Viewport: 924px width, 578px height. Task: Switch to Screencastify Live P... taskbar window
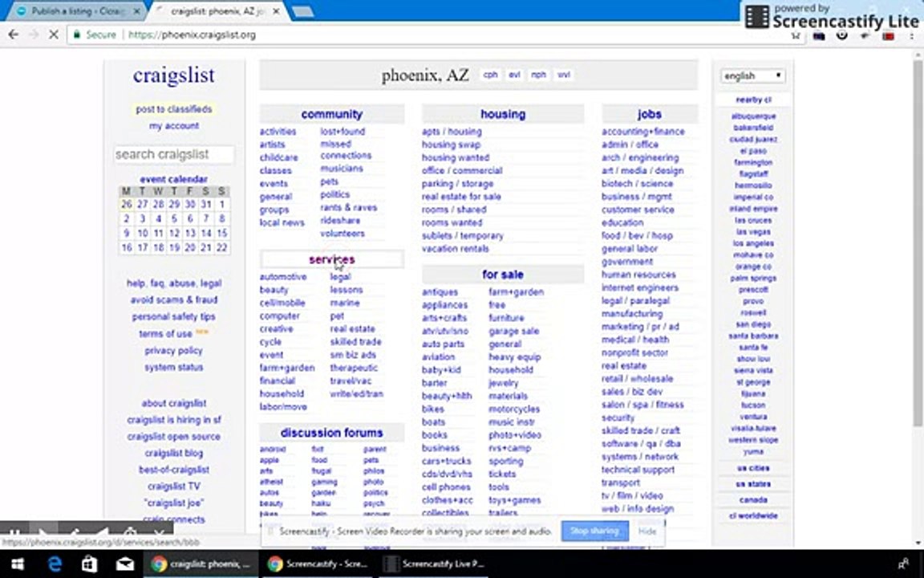tap(434, 564)
